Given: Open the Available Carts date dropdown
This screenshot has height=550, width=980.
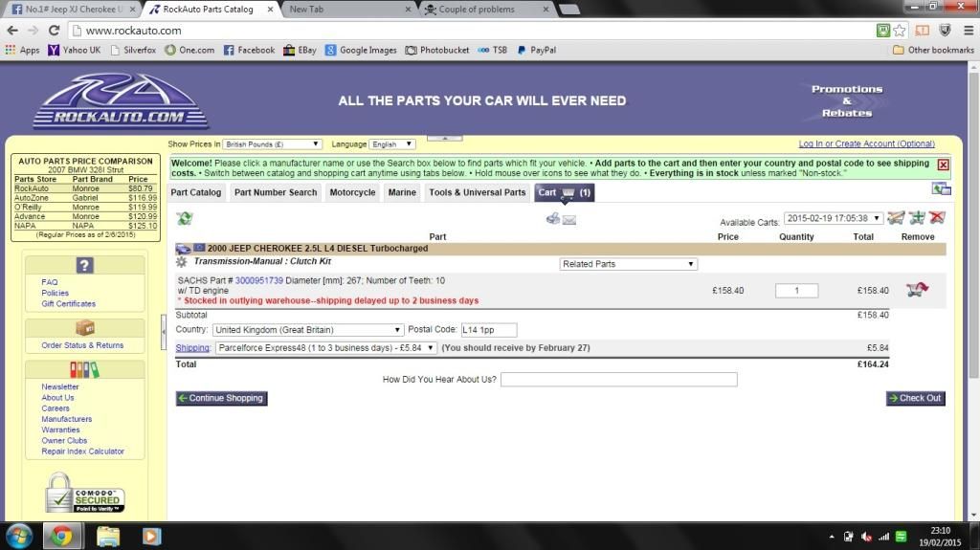Looking at the screenshot, I should click(x=834, y=218).
